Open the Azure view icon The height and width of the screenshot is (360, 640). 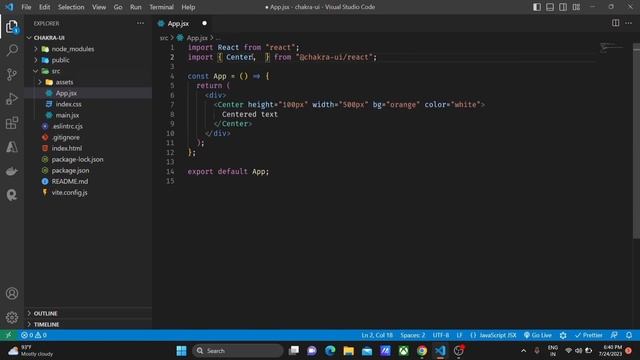click(x=12, y=147)
